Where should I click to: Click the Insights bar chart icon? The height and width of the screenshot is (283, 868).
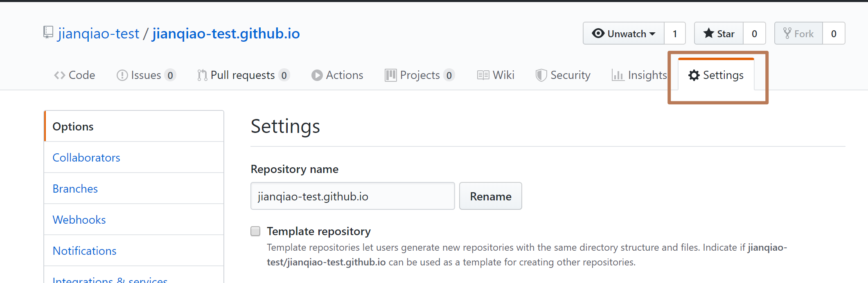pyautogui.click(x=618, y=75)
